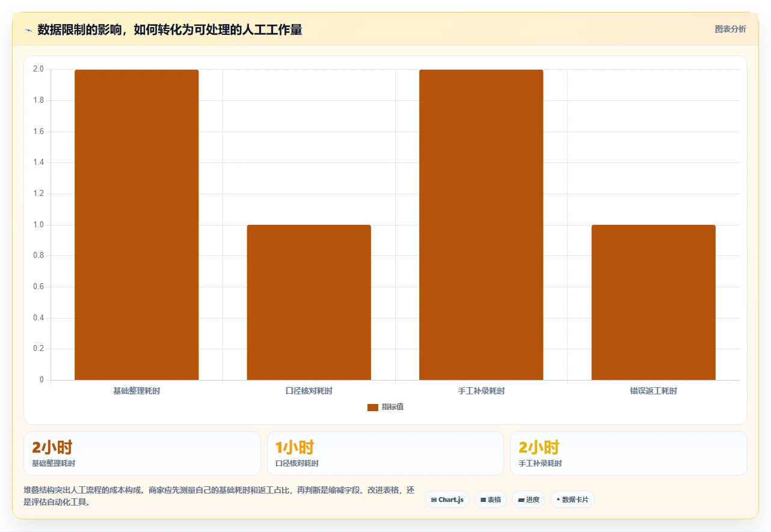The height and width of the screenshot is (532, 771).
Task: Click the 手工补录耗时 x-axis label
Action: pyautogui.click(x=481, y=391)
